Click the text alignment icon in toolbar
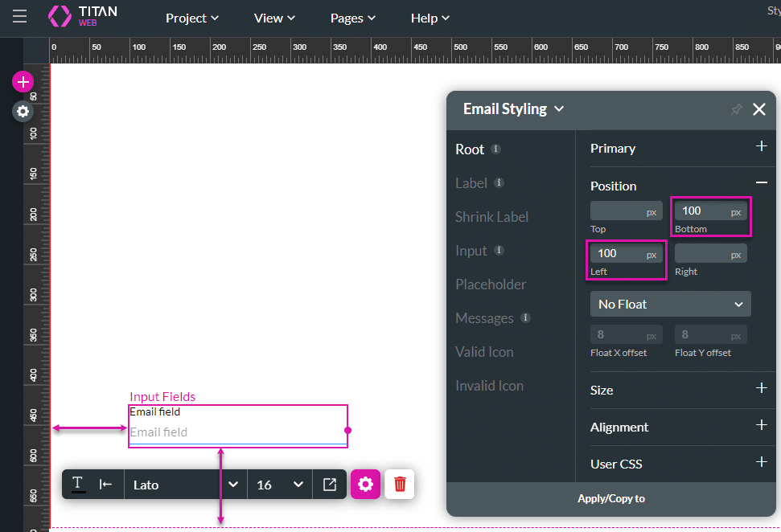Screen dimensions: 781x532 pos(105,484)
